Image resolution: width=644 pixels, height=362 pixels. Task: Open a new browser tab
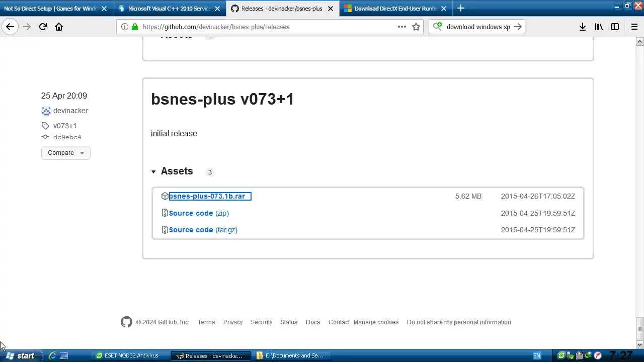point(461,8)
